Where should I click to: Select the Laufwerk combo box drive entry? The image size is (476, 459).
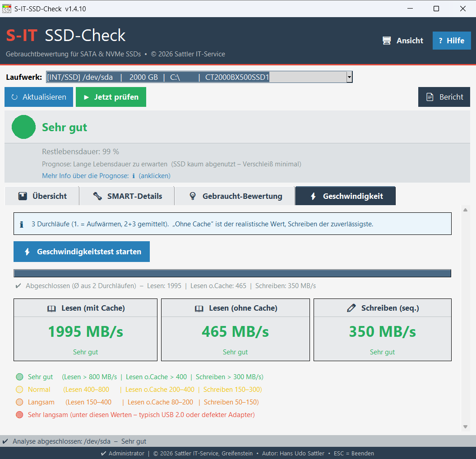tap(199, 77)
